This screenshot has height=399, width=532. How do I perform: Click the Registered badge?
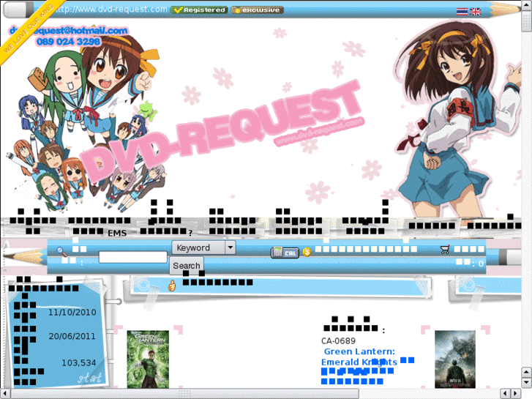[x=199, y=10]
